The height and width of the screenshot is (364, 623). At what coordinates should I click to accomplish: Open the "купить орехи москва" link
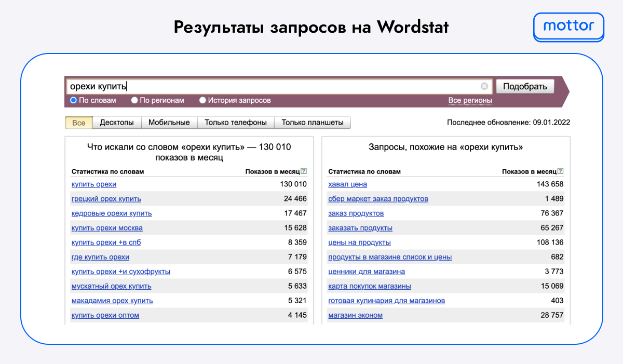point(107,228)
